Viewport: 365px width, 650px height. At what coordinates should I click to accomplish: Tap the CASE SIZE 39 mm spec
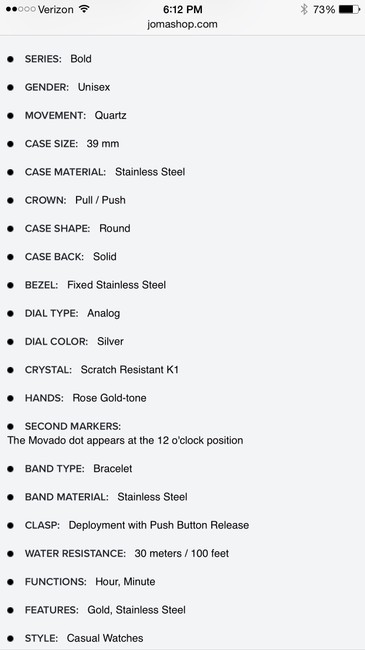coord(72,143)
